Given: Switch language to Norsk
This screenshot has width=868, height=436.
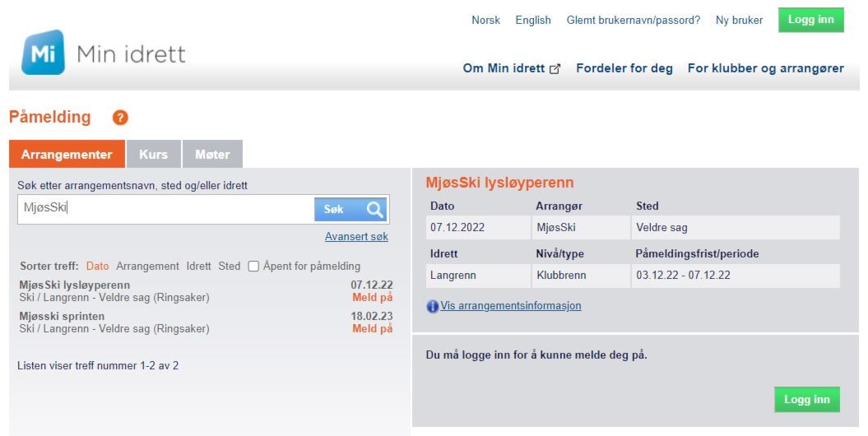Looking at the screenshot, I should point(485,20).
